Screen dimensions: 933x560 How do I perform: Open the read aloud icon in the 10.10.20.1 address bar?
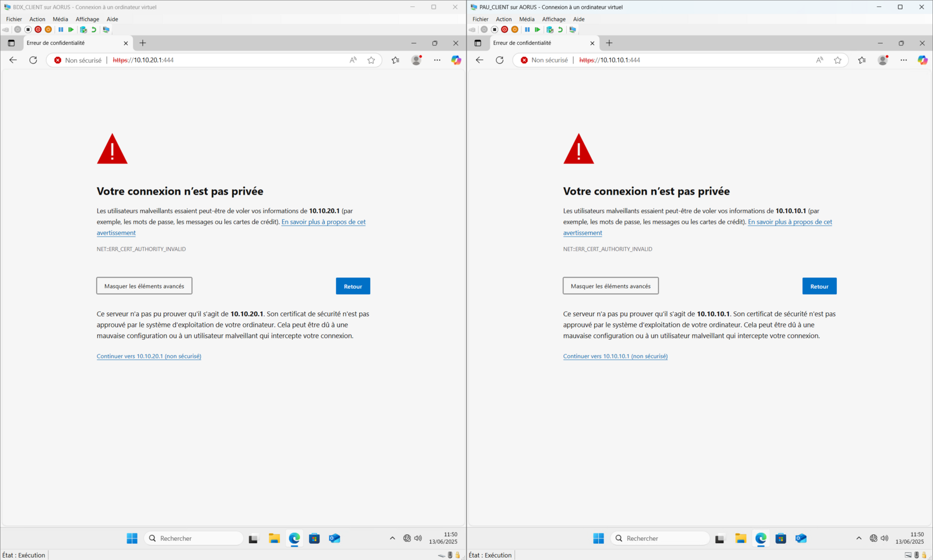353,60
